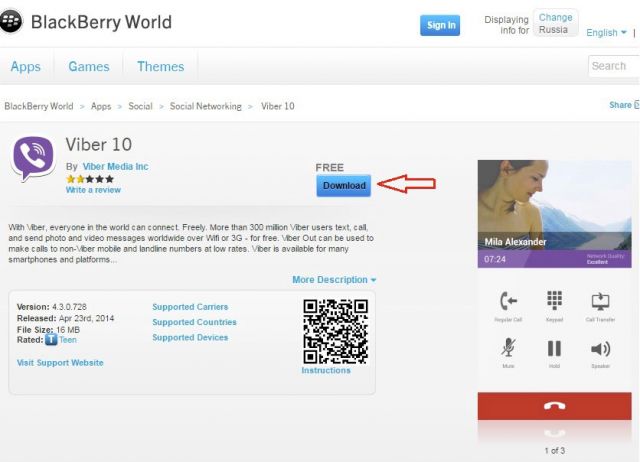Click the Hold pause icon in screenshot
The image size is (640, 462).
pyautogui.click(x=554, y=349)
